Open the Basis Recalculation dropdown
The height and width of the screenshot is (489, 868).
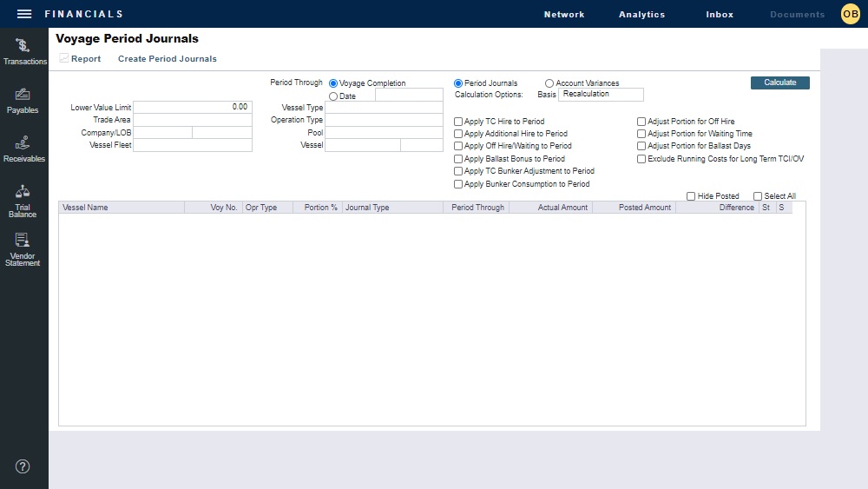click(601, 95)
